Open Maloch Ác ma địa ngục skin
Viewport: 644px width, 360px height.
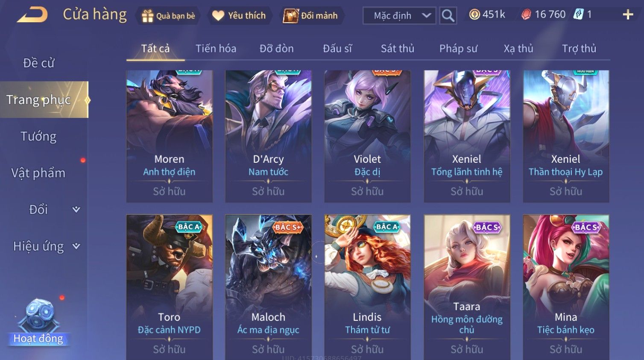pyautogui.click(x=268, y=287)
